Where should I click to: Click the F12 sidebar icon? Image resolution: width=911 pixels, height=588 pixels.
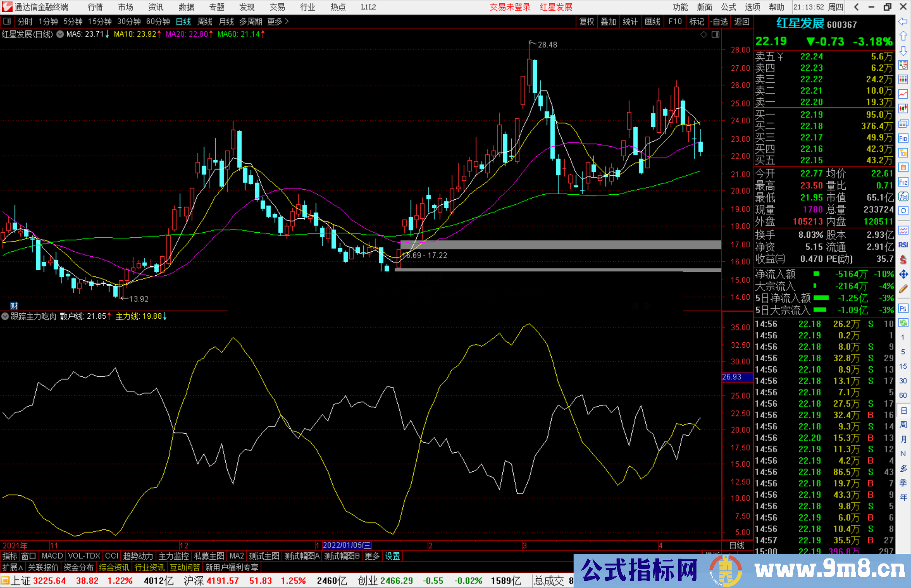pyautogui.click(x=903, y=182)
